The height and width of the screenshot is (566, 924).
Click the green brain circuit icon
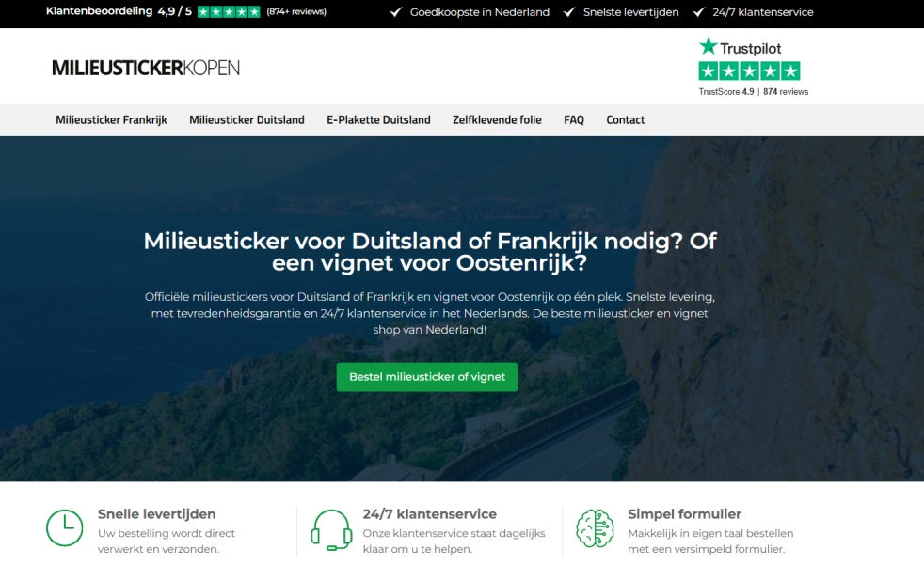click(x=596, y=528)
